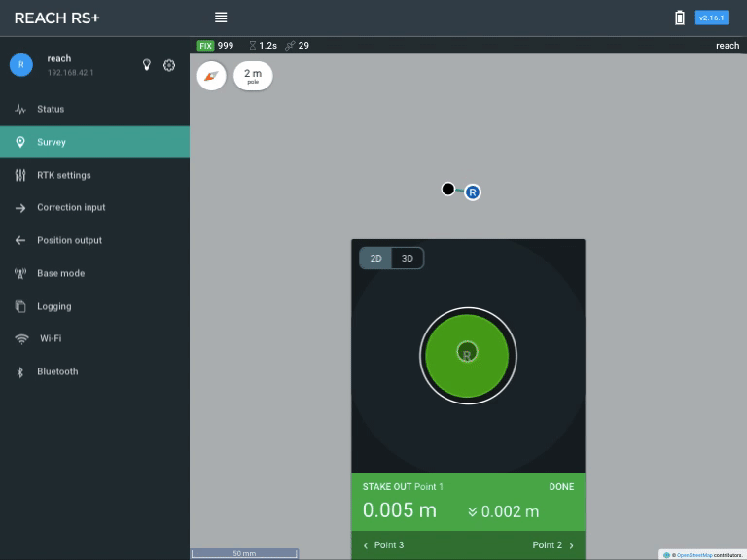
Task: Click the black target point marker on map
Action: point(447,189)
